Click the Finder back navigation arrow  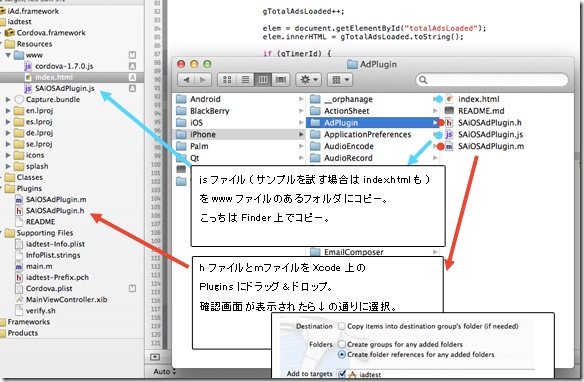186,80
